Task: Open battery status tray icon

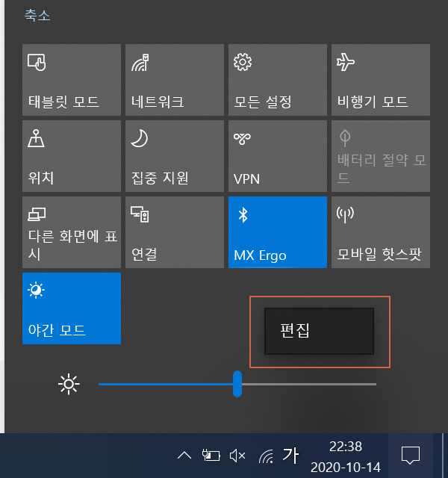Action: [211, 456]
